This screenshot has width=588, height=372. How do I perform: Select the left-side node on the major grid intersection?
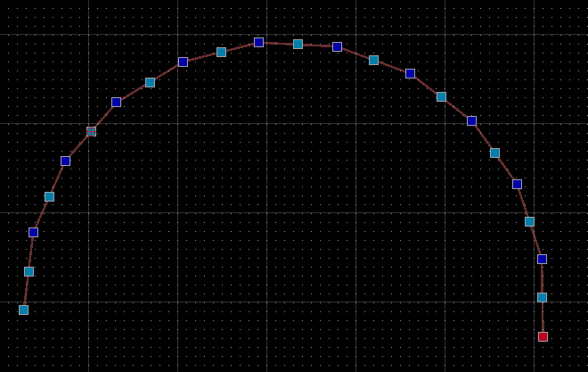91,131
